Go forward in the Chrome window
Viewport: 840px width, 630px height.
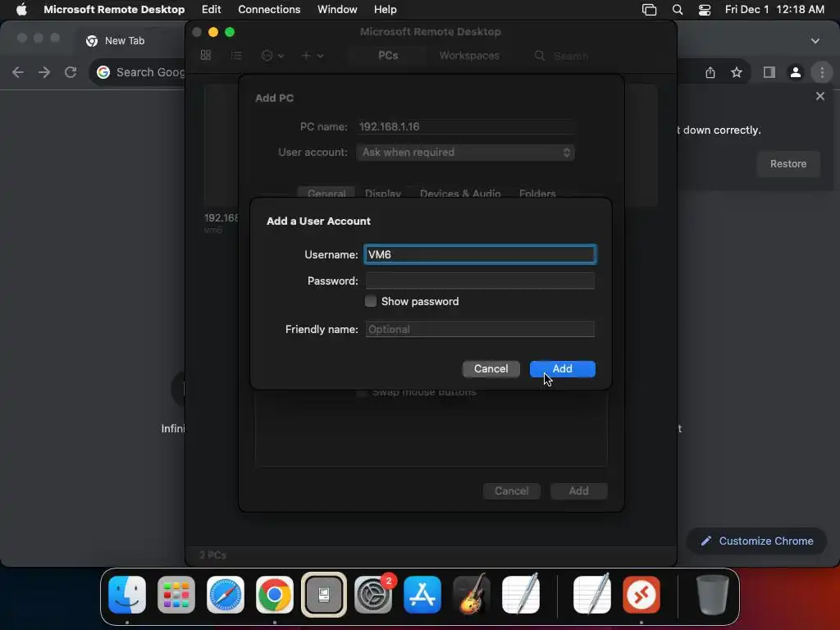(x=44, y=72)
